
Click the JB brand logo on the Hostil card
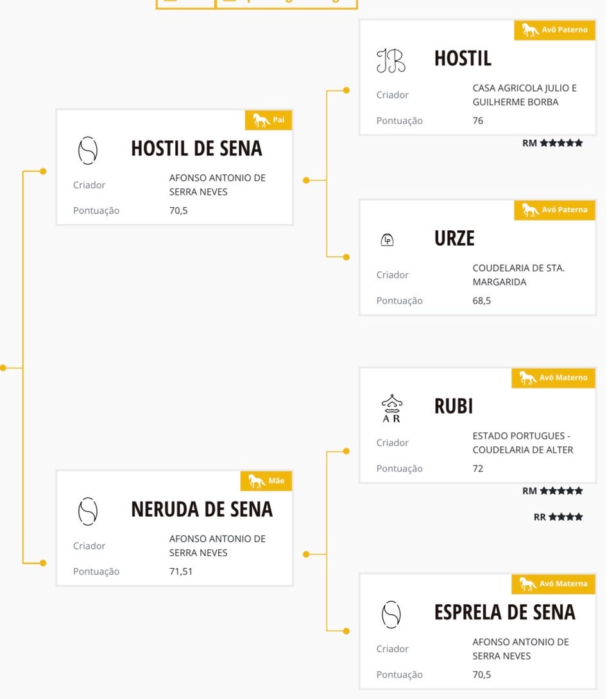[391, 60]
